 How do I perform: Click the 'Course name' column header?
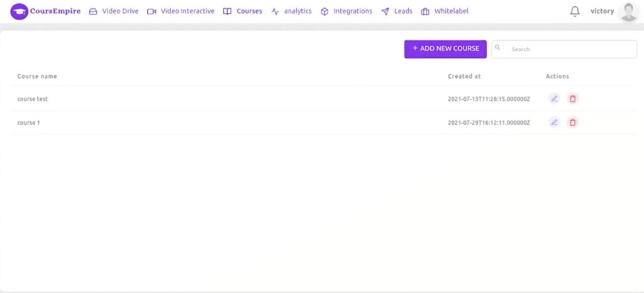[37, 76]
